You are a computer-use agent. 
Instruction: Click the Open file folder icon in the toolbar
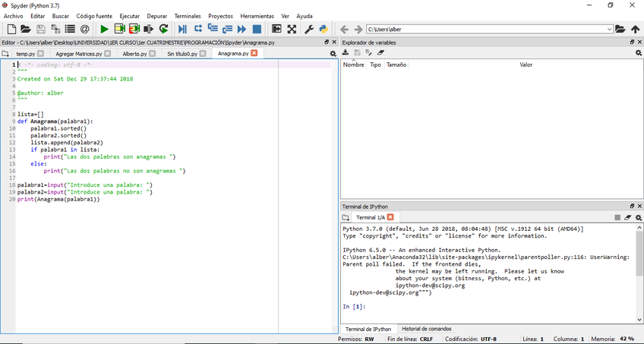pos(25,30)
